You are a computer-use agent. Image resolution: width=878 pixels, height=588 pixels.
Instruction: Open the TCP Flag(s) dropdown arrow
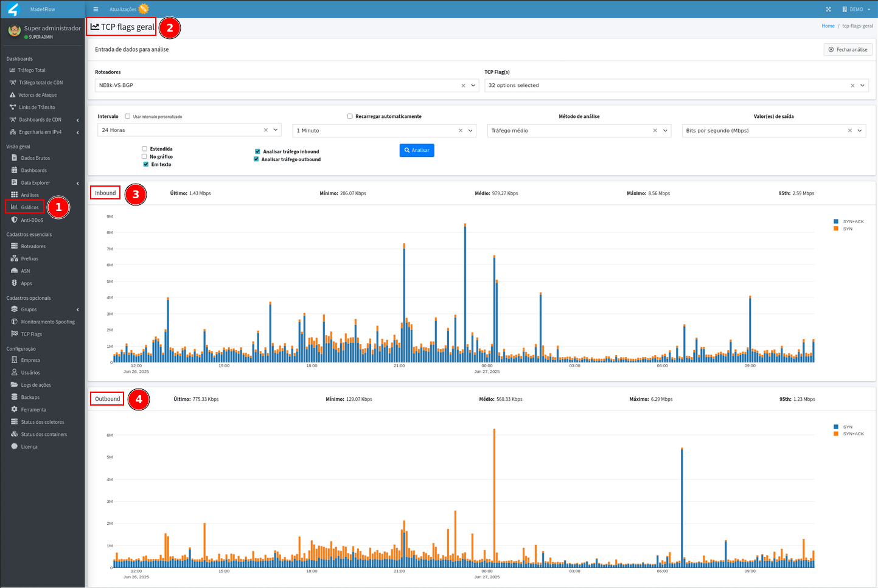coord(862,86)
